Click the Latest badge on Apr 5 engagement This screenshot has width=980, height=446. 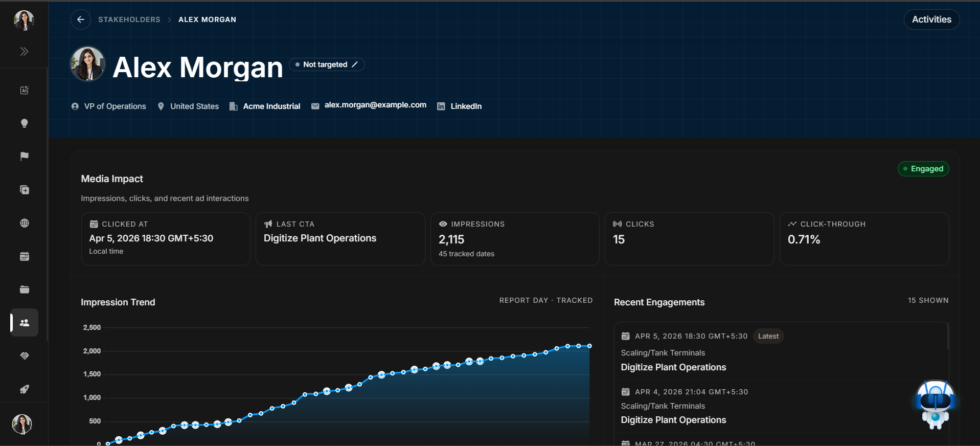coord(768,336)
